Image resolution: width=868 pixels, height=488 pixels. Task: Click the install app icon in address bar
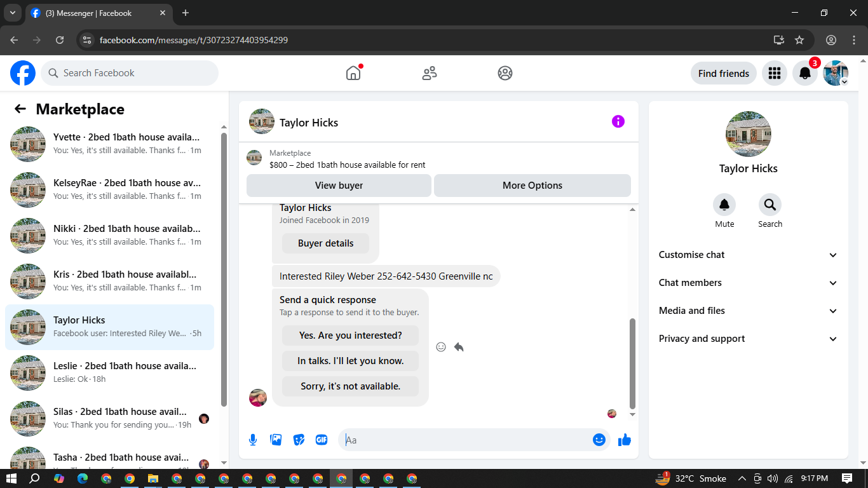tap(779, 40)
